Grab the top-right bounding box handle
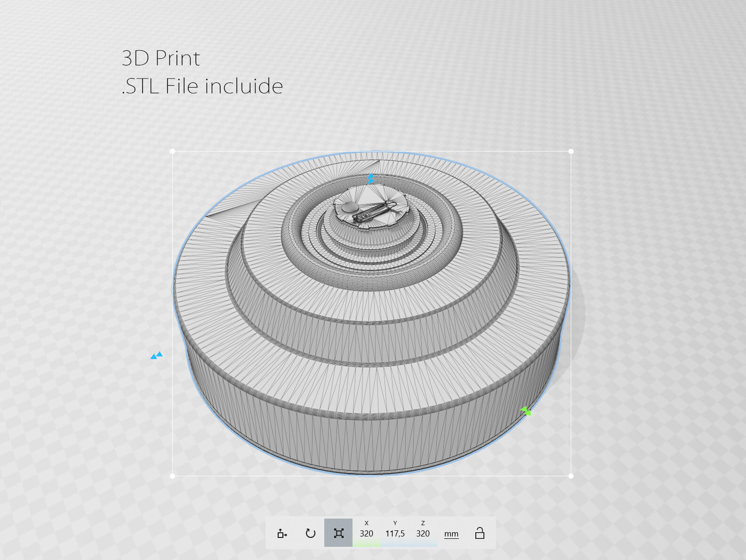 pos(571,152)
